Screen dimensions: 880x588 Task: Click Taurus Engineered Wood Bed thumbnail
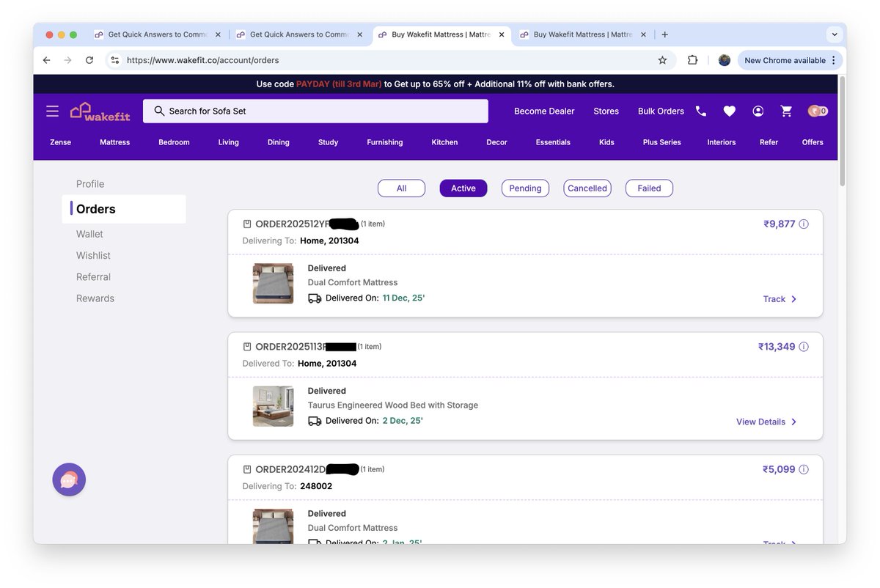click(273, 406)
